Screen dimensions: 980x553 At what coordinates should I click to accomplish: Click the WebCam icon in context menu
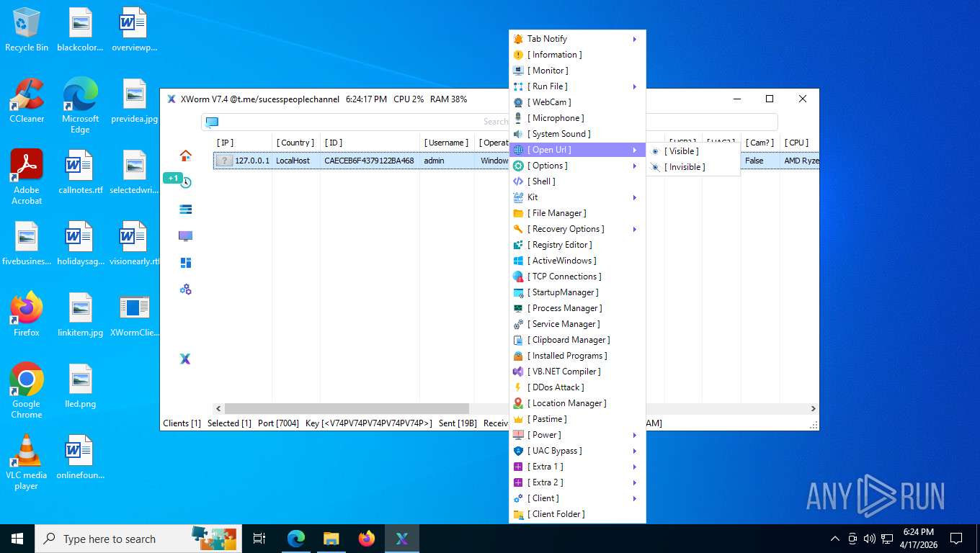click(x=518, y=102)
